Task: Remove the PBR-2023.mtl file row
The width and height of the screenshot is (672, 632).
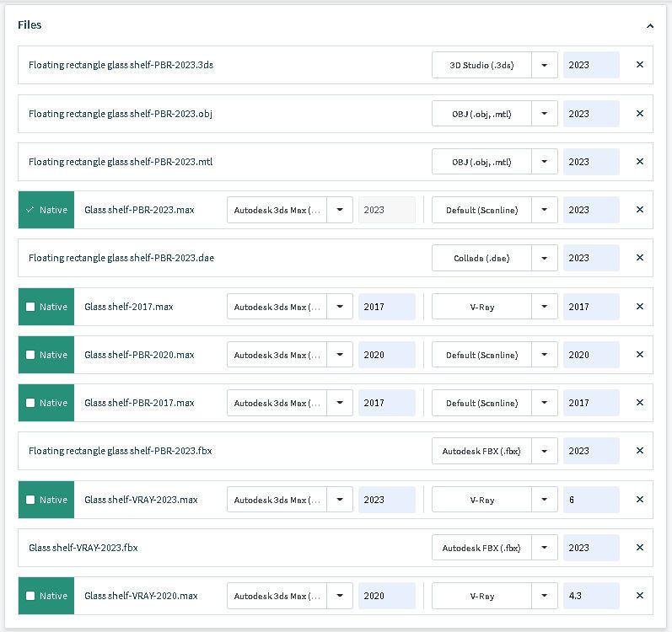Action: (639, 162)
